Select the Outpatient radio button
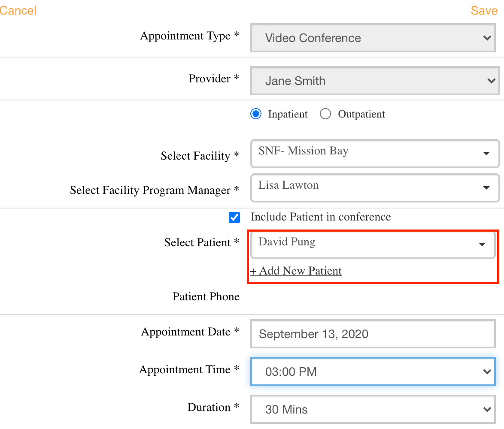This screenshot has height=429, width=504. pos(325,114)
